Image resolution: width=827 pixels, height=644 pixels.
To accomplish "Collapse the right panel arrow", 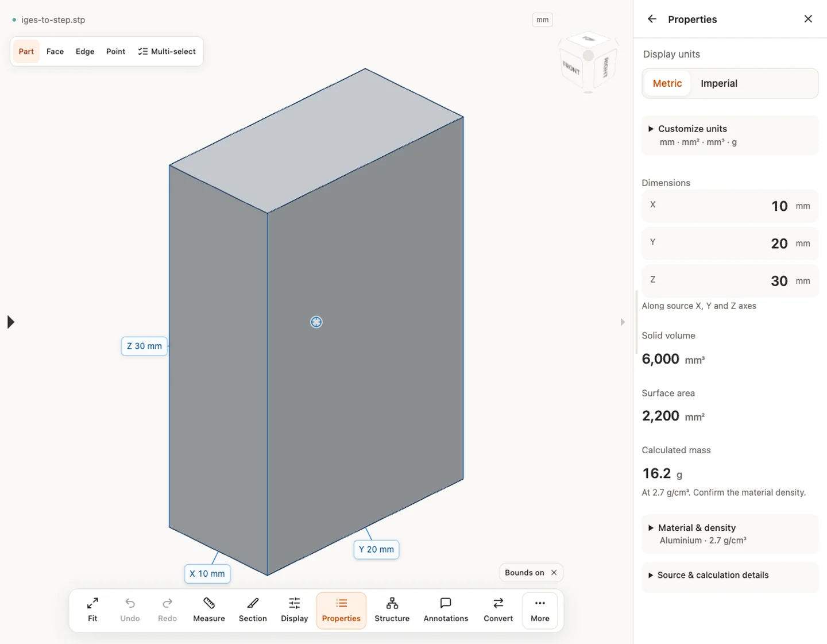I will [x=623, y=322].
